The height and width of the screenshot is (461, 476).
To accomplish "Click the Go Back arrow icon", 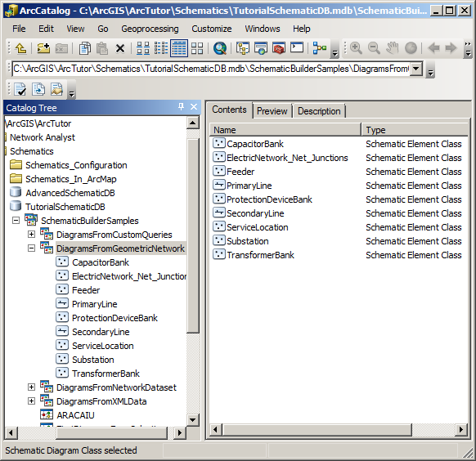I will tap(433, 48).
